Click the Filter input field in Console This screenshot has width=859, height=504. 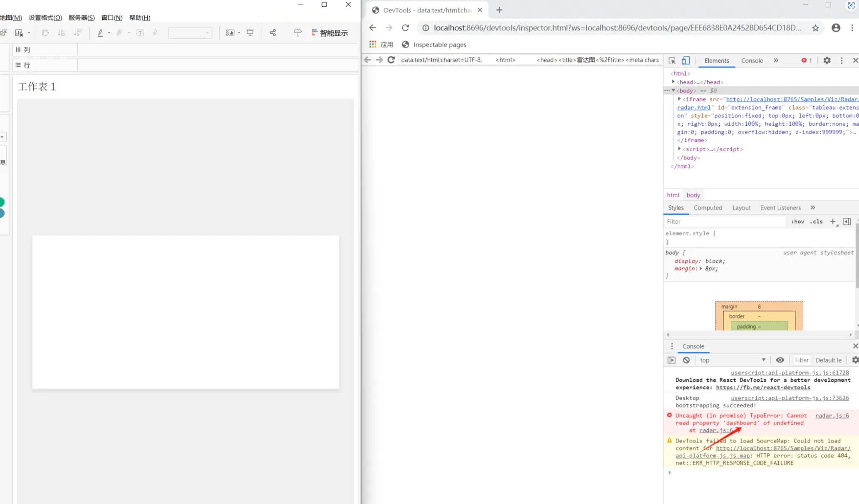[802, 360]
